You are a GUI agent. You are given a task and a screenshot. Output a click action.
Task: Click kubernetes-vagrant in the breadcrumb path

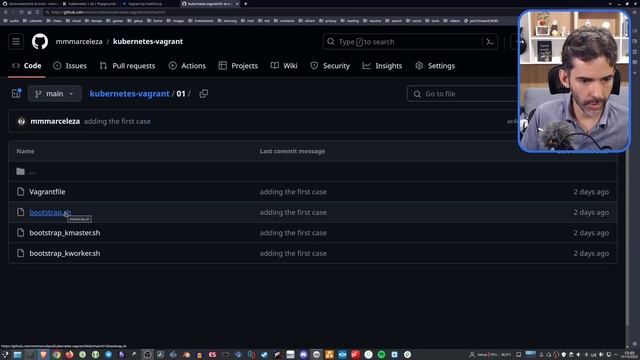tap(129, 94)
